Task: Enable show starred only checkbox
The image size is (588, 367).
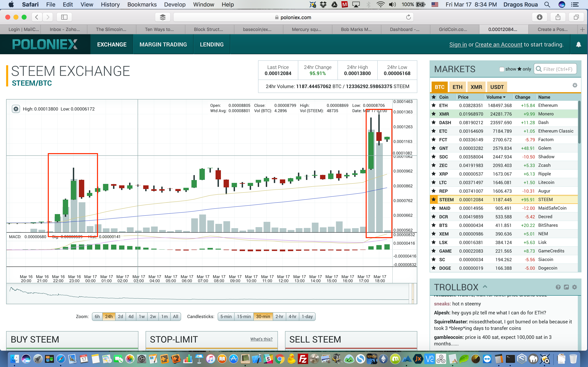Action: tap(501, 69)
